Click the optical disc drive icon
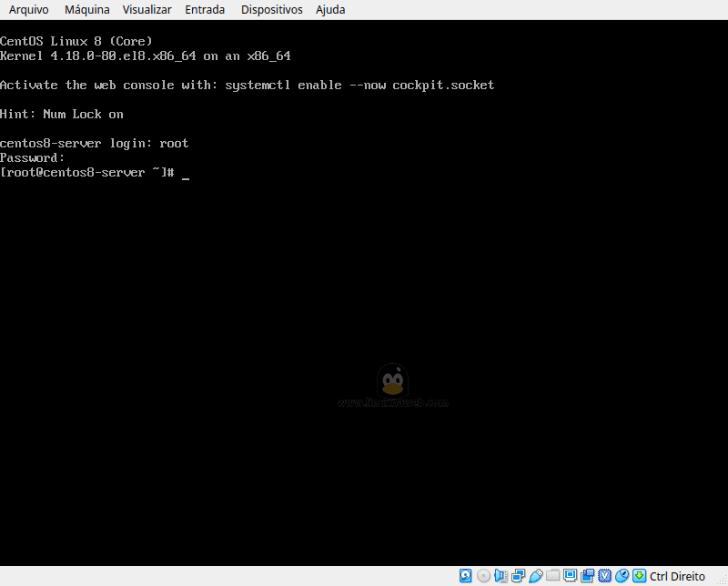This screenshot has width=728, height=586. [x=483, y=576]
